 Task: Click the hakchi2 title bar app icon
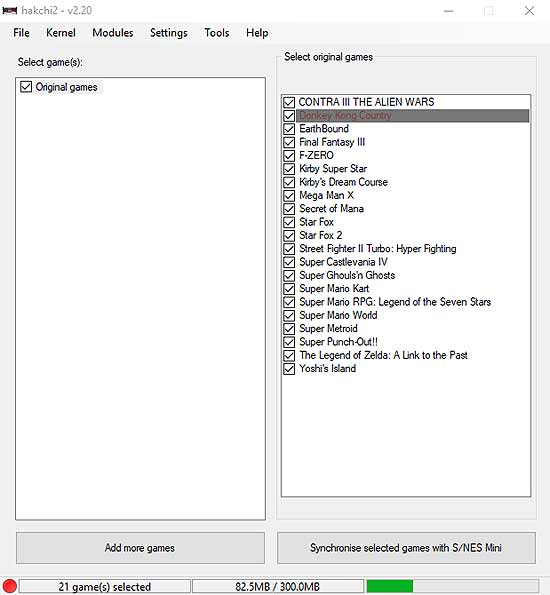[9, 11]
